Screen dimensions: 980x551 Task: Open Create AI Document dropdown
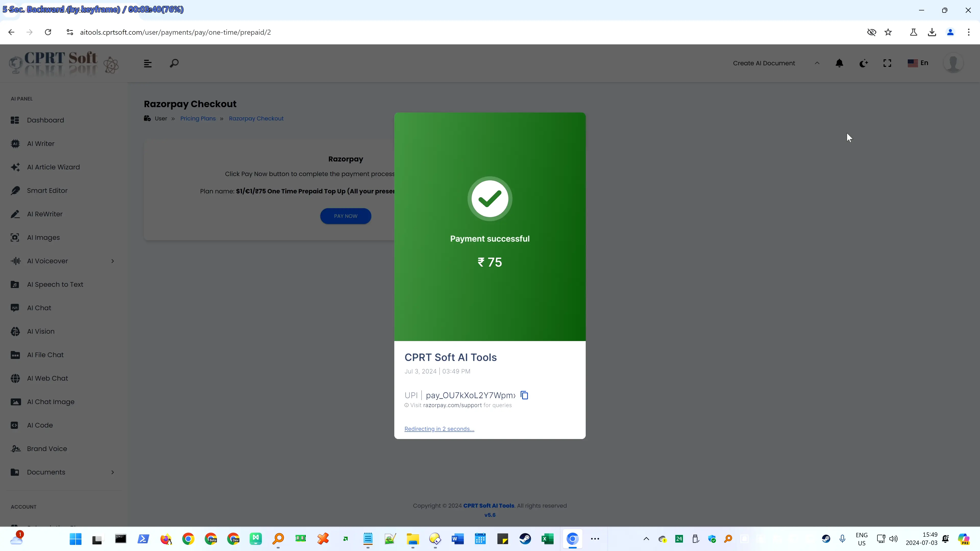pos(776,63)
